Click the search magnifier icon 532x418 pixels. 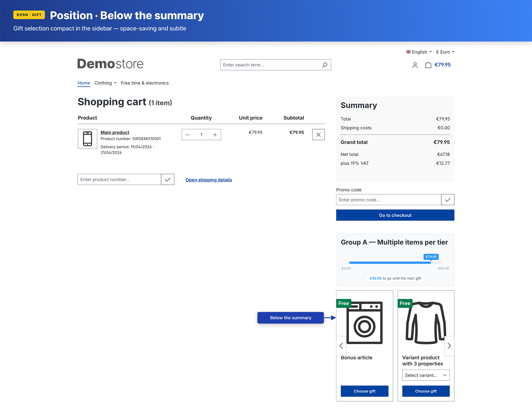(325, 65)
